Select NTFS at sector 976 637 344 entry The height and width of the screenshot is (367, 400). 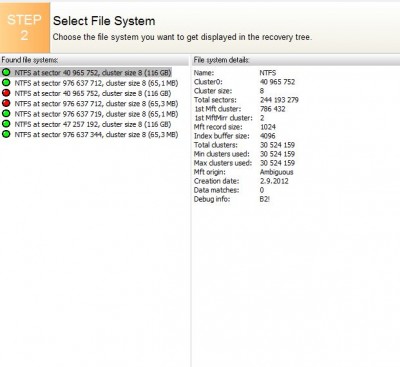(x=96, y=135)
